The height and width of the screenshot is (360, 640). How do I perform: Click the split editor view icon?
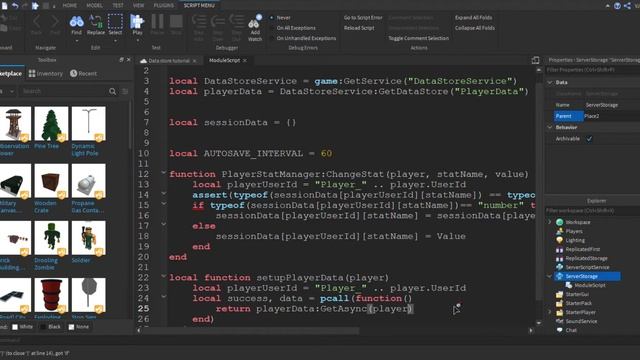[x=536, y=60]
